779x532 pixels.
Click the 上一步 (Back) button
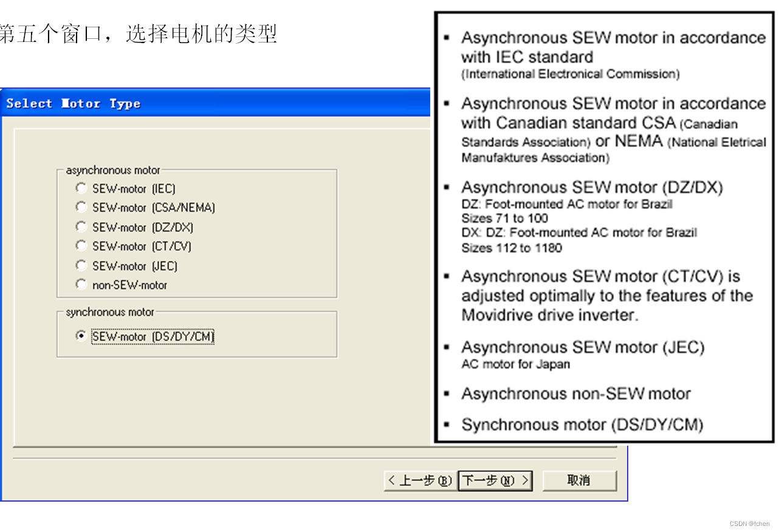coord(419,480)
